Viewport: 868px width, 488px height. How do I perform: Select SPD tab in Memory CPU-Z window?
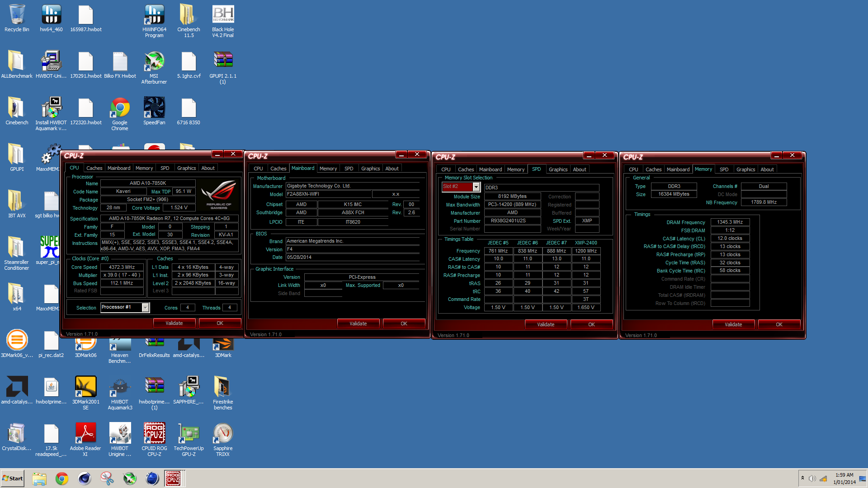pyautogui.click(x=724, y=169)
